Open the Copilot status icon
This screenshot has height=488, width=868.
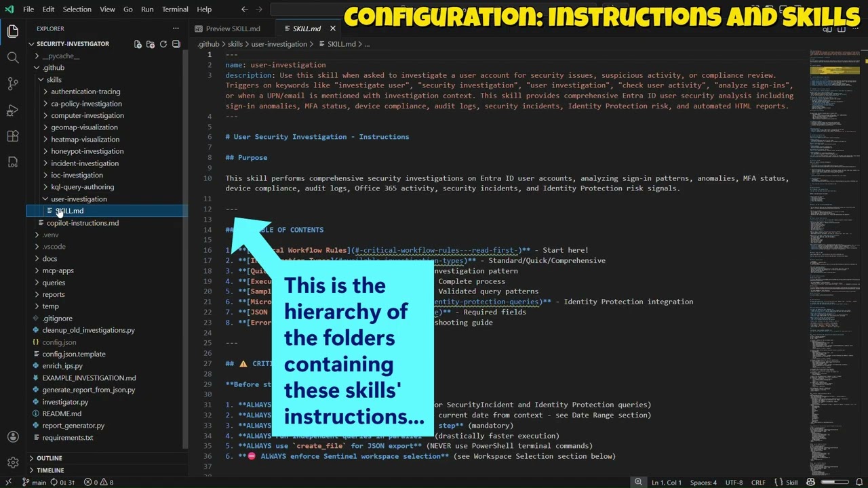pos(810,483)
